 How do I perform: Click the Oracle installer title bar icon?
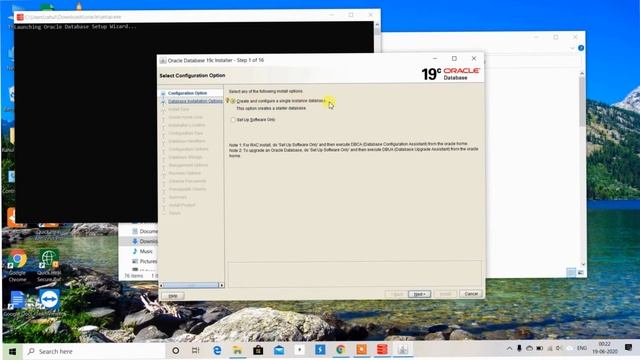tap(163, 60)
